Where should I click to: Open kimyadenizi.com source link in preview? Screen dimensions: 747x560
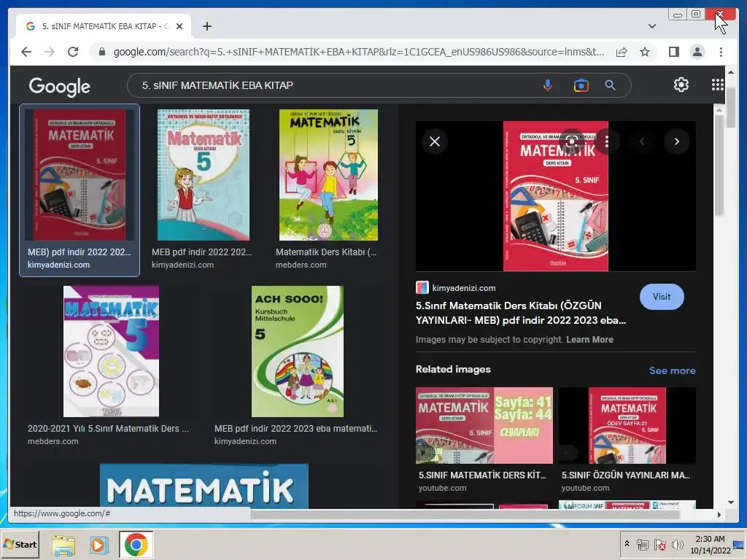455,287
